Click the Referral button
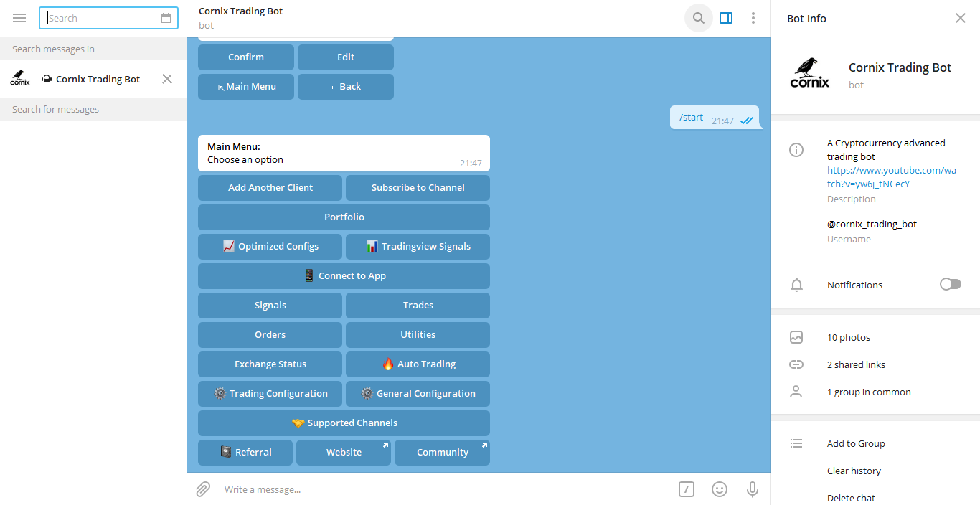This screenshot has height=505, width=980. point(245,452)
